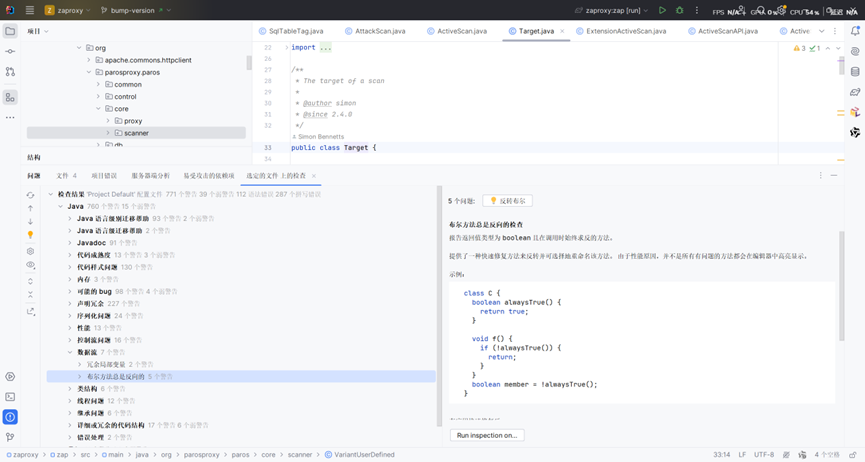Open the 易受攻击的依赖项 tab
865x462 pixels.
point(209,176)
